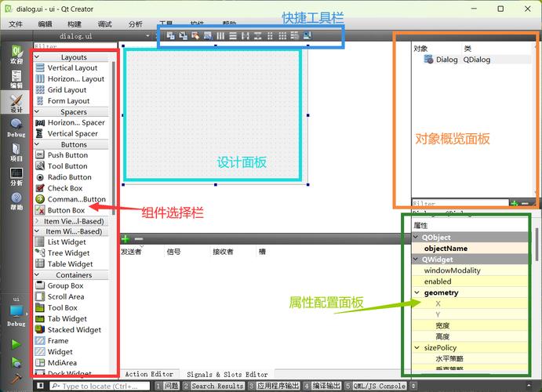Click the green Run button
This screenshot has width=542, height=392.
[16, 344]
